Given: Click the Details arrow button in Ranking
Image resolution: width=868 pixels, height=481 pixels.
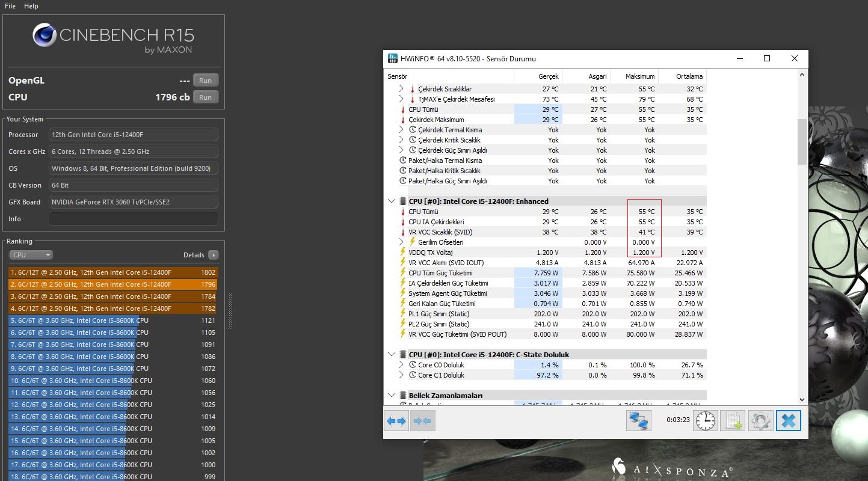Looking at the screenshot, I should click(x=213, y=255).
